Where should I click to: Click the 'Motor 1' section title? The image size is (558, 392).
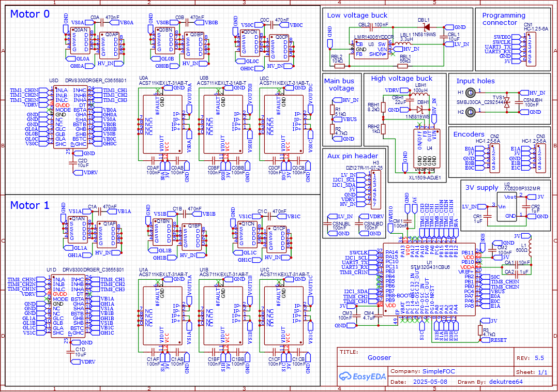pyautogui.click(x=30, y=205)
